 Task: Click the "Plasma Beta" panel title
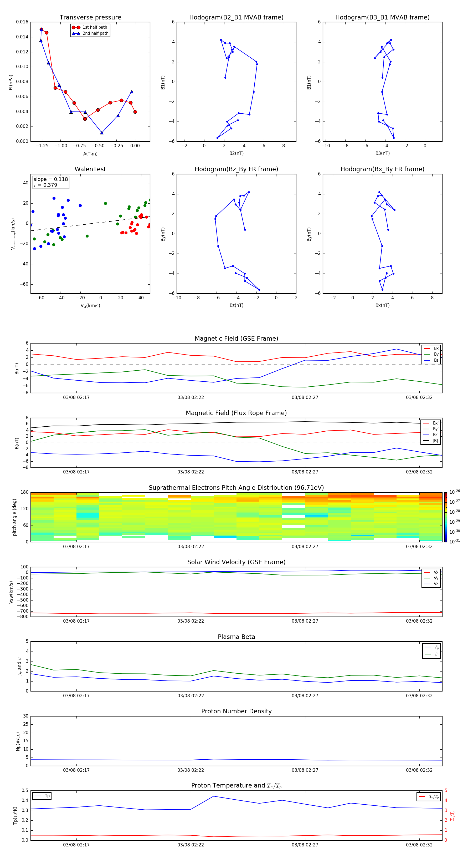[236, 637]
